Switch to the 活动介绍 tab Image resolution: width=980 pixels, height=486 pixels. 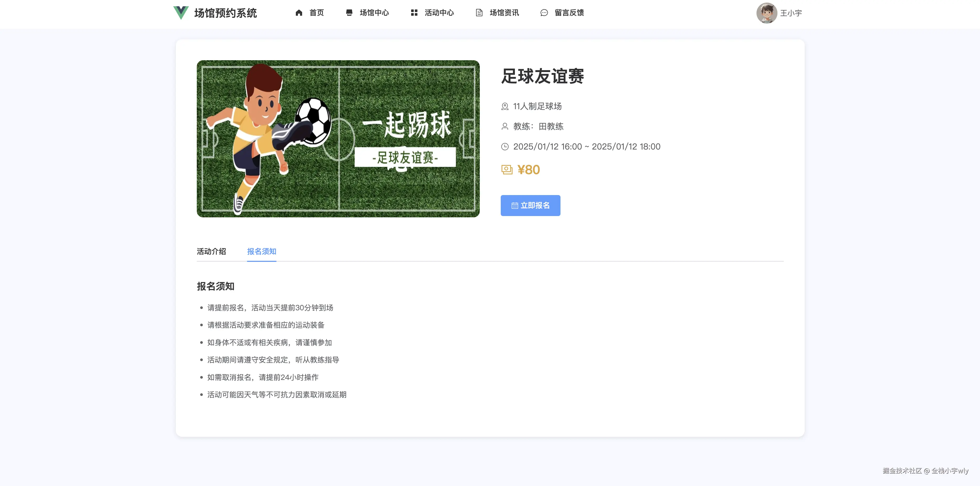[211, 251]
